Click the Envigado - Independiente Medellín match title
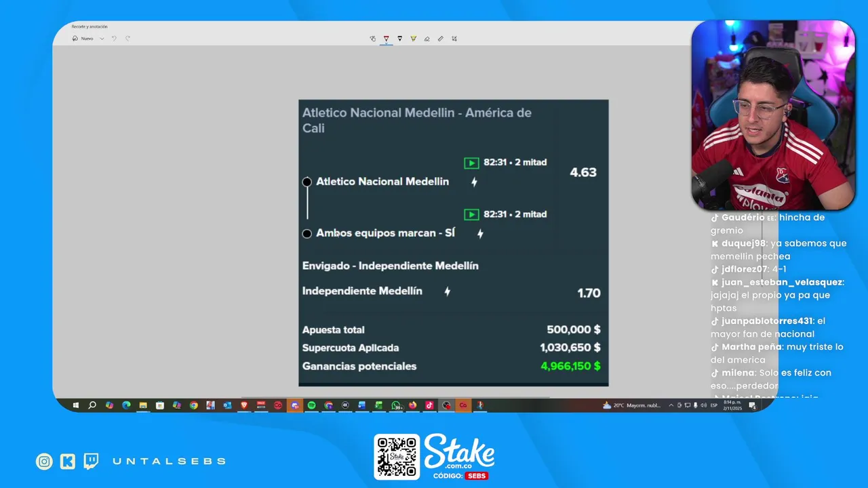868x488 pixels. pyautogui.click(x=391, y=266)
